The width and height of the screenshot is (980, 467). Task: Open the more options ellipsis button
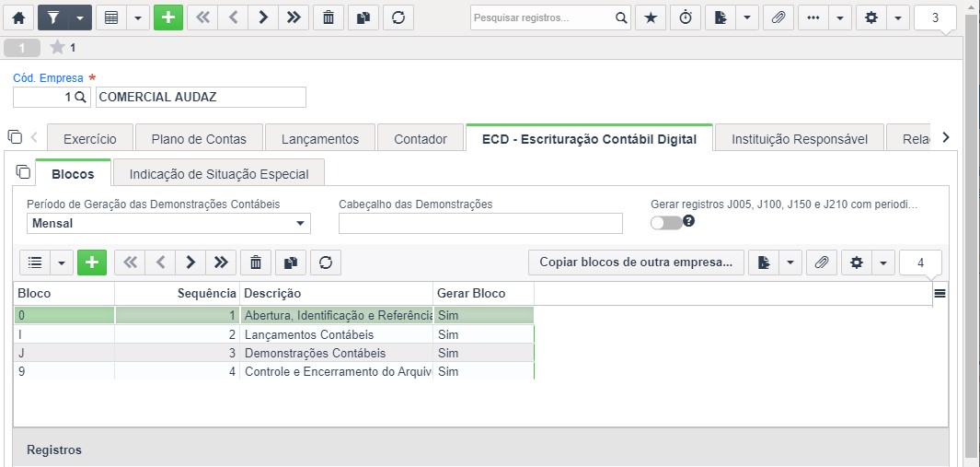click(813, 18)
